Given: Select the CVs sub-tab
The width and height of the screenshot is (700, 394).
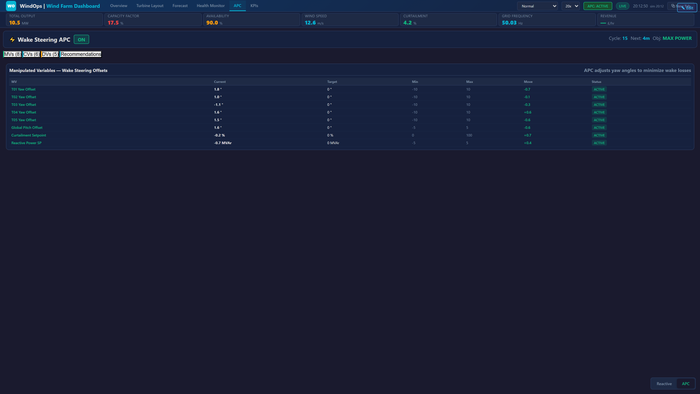Looking at the screenshot, I should click(31, 54).
